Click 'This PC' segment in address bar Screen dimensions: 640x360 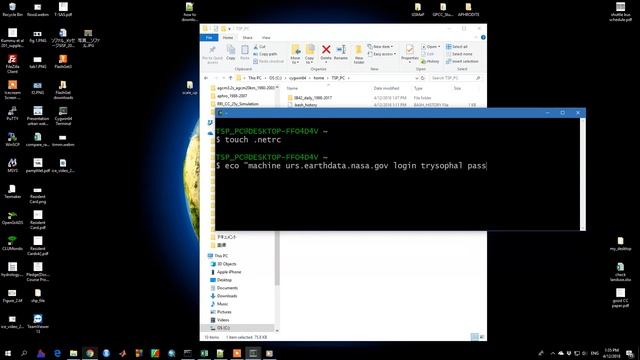click(x=255, y=78)
